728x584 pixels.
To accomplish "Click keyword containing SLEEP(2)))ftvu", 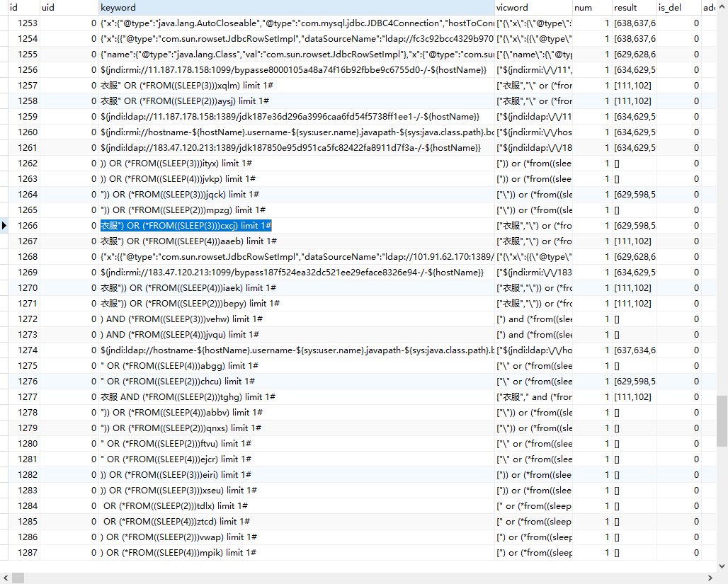I will pos(297,444).
